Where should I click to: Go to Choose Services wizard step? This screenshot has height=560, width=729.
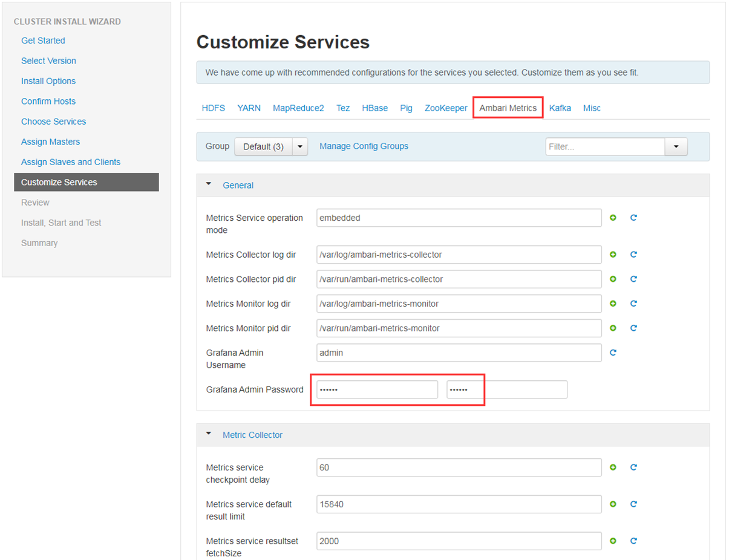(53, 122)
